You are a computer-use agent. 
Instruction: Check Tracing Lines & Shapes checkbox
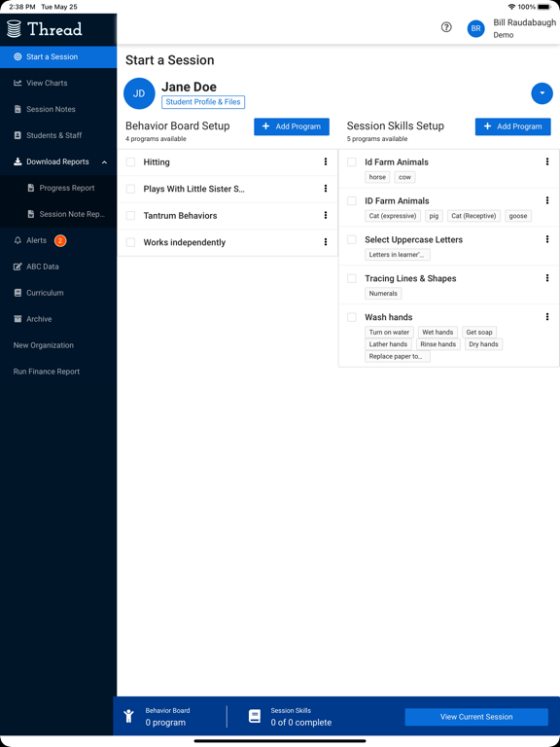(x=352, y=278)
